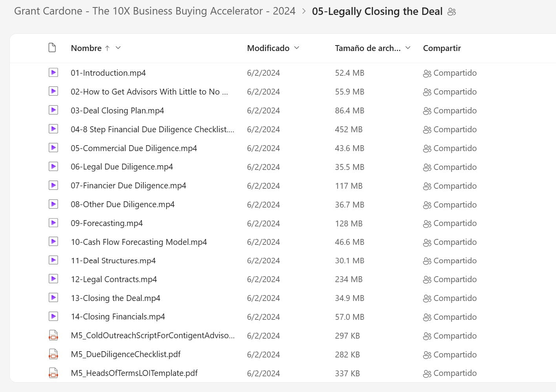Go to Grant Cardone parent folder breadcrumb

click(x=155, y=11)
